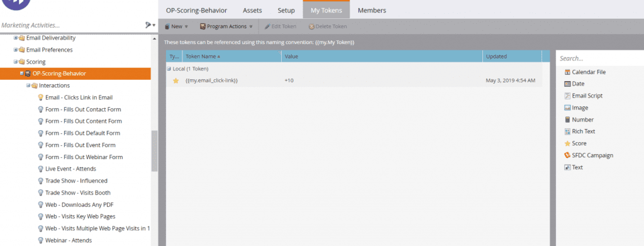644x246 pixels.
Task: Click the lightbulb icon for Email - Clicks Link
Action: click(x=41, y=98)
